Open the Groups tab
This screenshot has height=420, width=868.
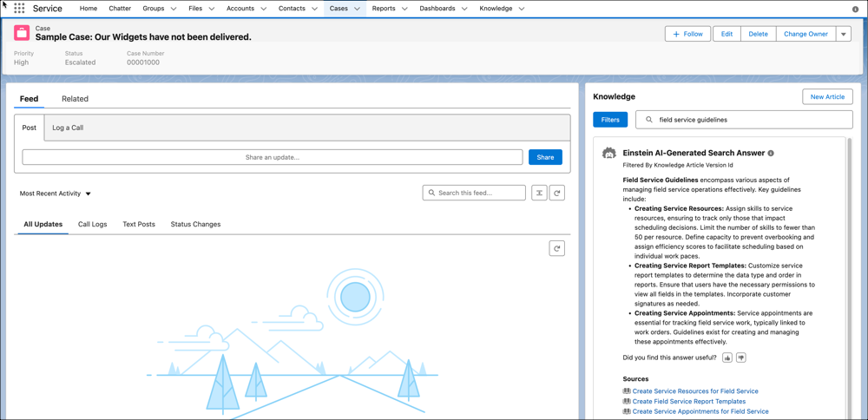point(153,9)
